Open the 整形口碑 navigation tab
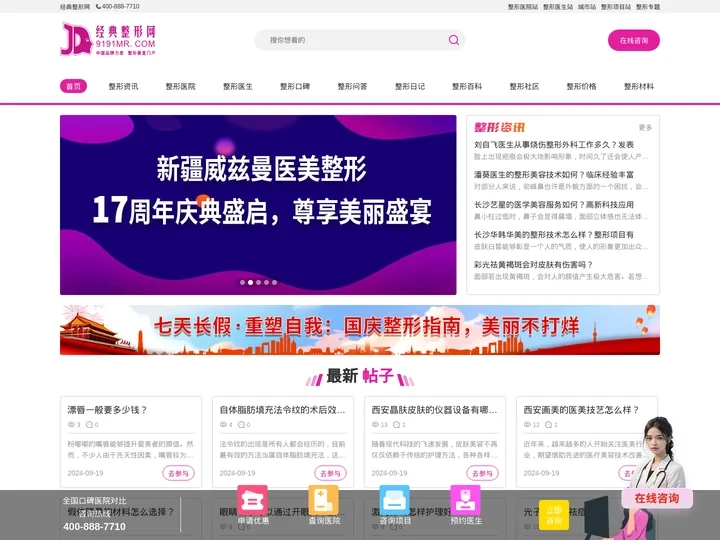Image resolution: width=720 pixels, height=540 pixels. (x=295, y=86)
